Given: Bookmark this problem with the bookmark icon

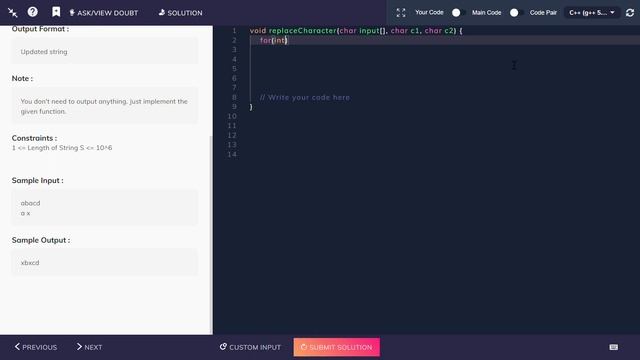Looking at the screenshot, I should click(56, 12).
